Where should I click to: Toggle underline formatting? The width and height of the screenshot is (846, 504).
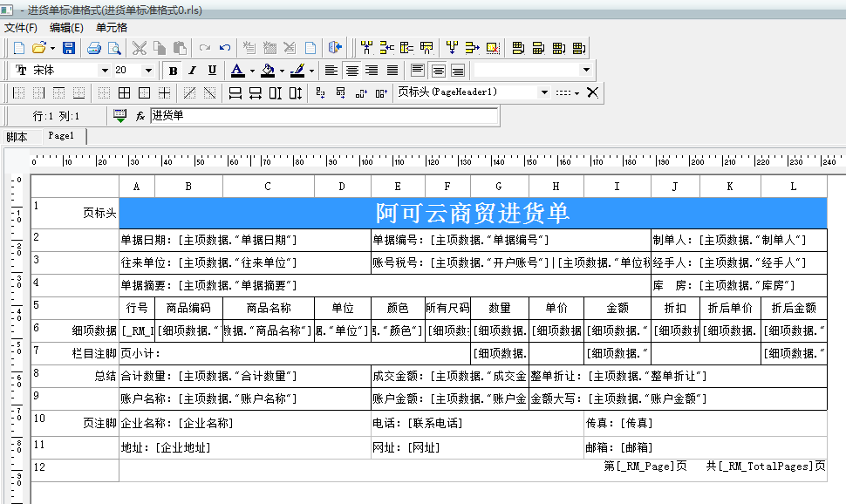point(213,71)
